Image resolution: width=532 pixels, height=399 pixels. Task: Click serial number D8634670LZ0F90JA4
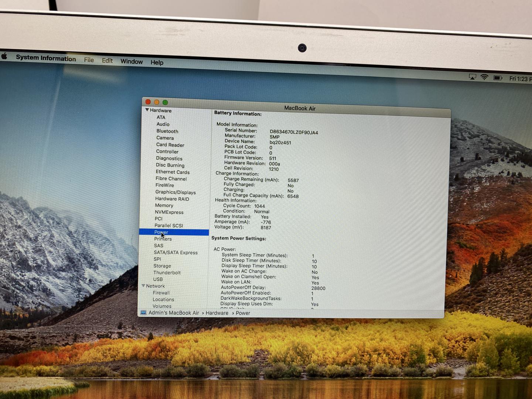(294, 132)
